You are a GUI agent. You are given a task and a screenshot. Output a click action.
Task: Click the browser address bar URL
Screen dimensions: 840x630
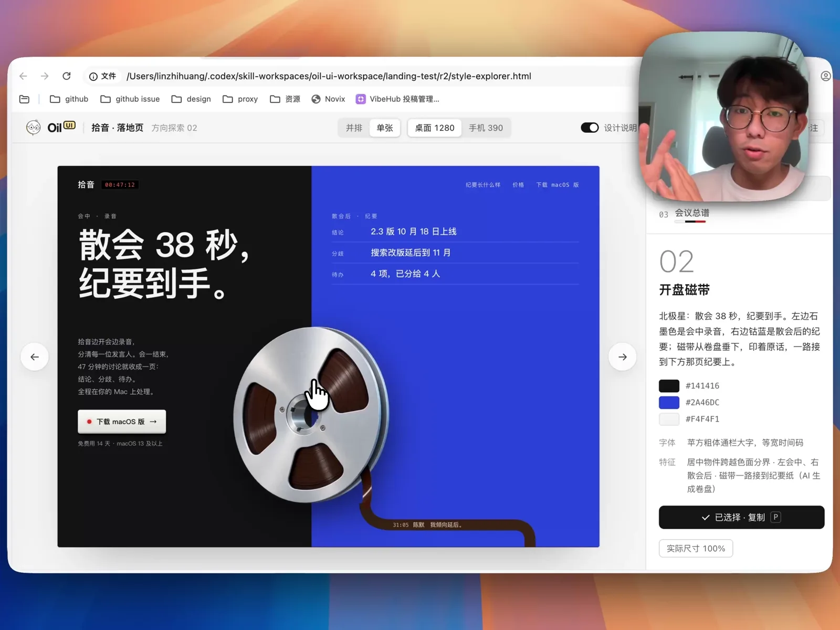(x=329, y=76)
